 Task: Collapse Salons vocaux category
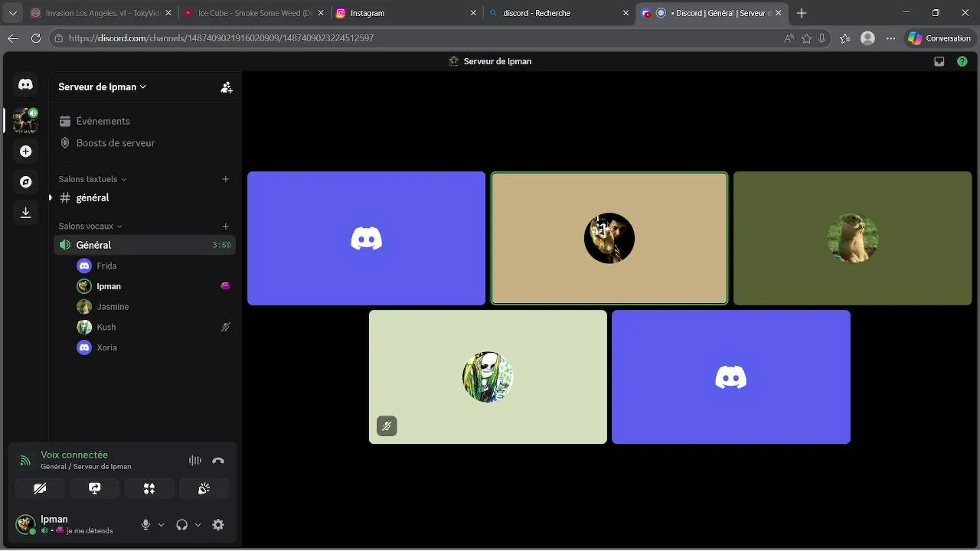(x=90, y=227)
